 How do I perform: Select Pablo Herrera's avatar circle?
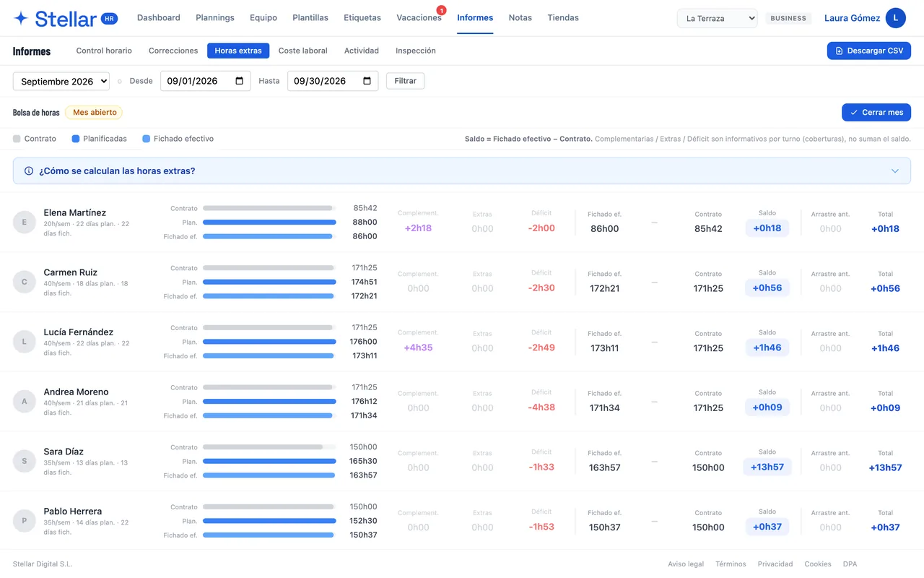[x=25, y=521]
